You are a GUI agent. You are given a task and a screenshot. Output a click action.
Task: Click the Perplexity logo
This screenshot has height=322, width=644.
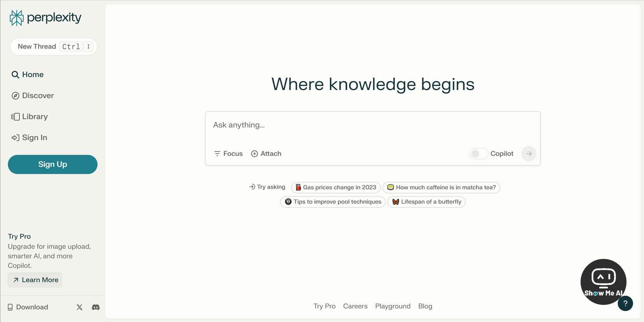(x=45, y=18)
